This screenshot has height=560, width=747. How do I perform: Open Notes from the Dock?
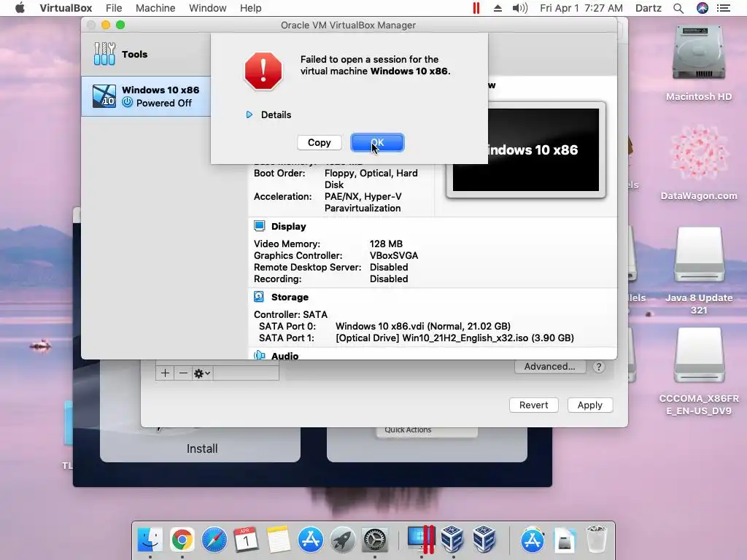(x=279, y=540)
